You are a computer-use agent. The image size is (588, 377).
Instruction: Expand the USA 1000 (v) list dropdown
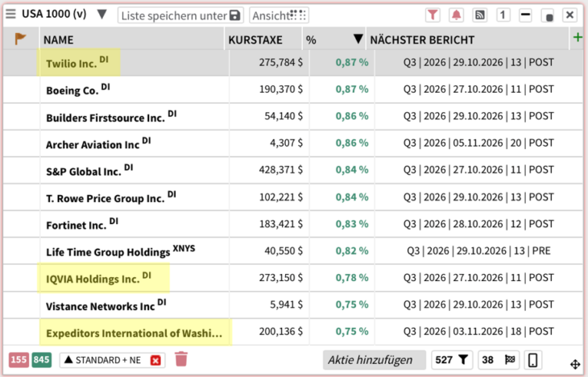click(x=101, y=14)
